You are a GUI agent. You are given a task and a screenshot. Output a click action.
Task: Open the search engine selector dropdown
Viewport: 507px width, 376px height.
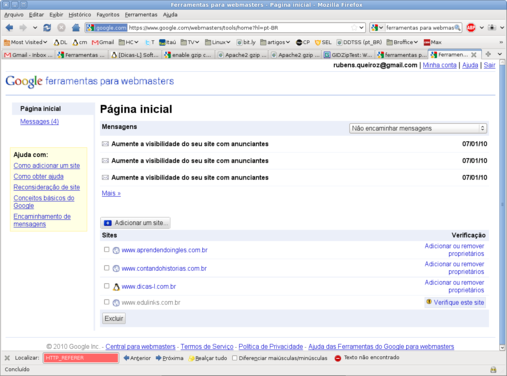point(377,28)
